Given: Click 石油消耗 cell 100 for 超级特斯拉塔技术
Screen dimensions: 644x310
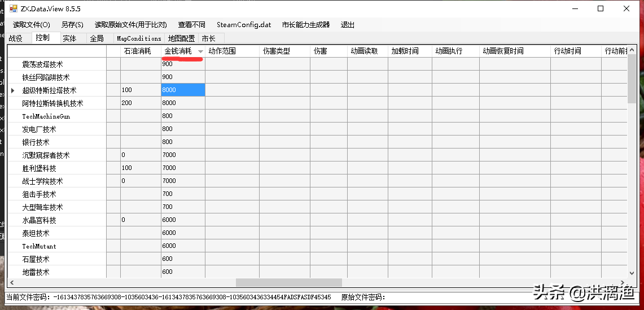Looking at the screenshot, I should pos(141,90).
